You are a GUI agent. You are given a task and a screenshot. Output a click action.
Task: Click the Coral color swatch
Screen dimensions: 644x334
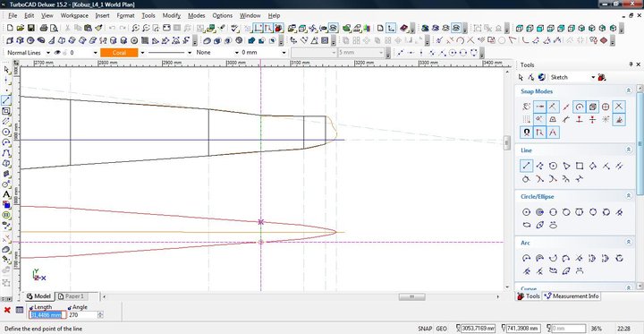tap(119, 53)
